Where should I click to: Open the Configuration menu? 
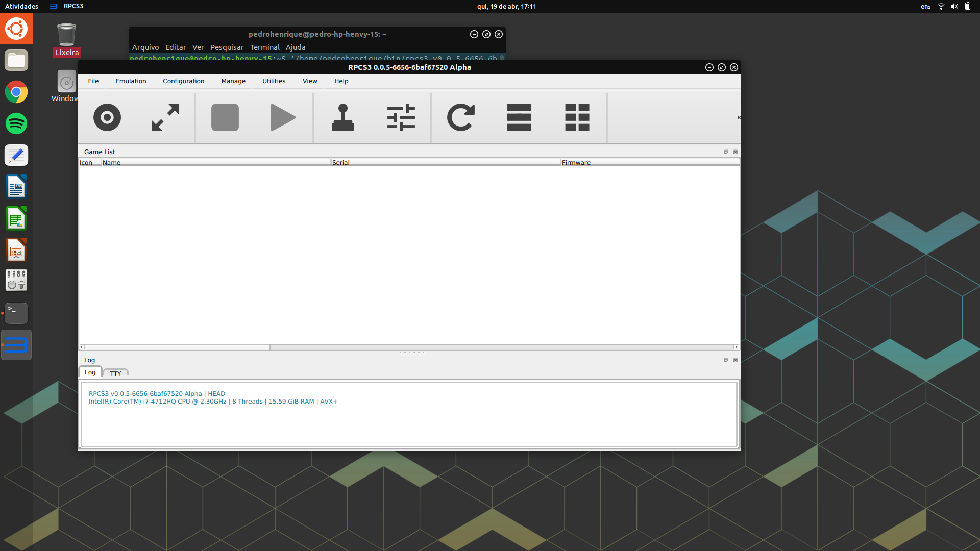tap(183, 81)
